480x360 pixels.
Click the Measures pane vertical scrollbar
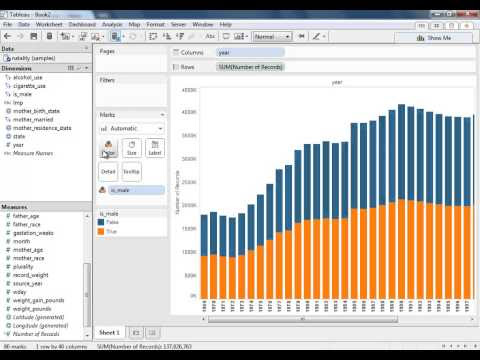pos(87,295)
